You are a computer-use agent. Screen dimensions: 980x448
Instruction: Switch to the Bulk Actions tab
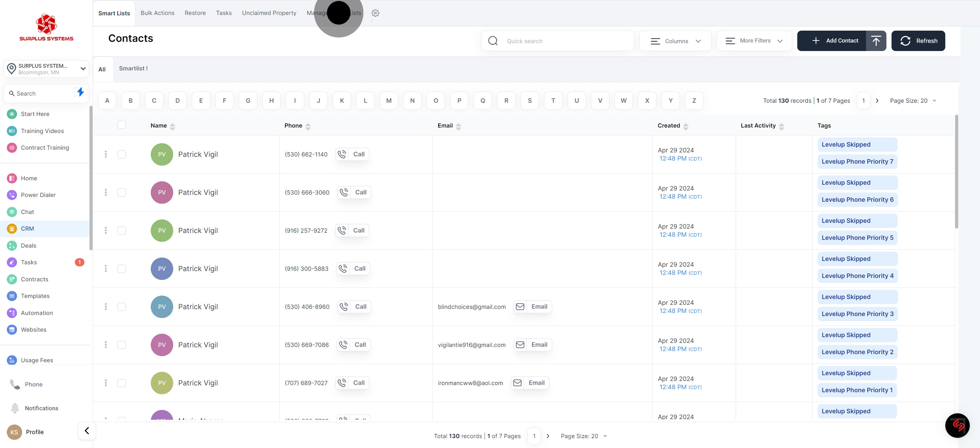[157, 13]
